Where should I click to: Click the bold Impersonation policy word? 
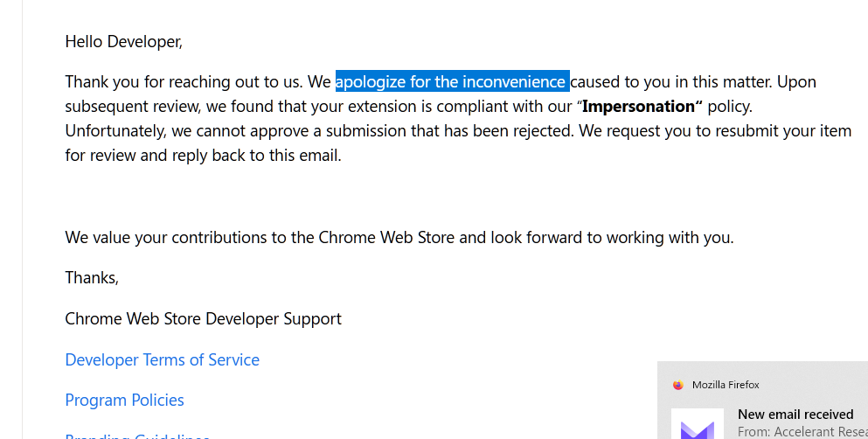click(x=642, y=107)
